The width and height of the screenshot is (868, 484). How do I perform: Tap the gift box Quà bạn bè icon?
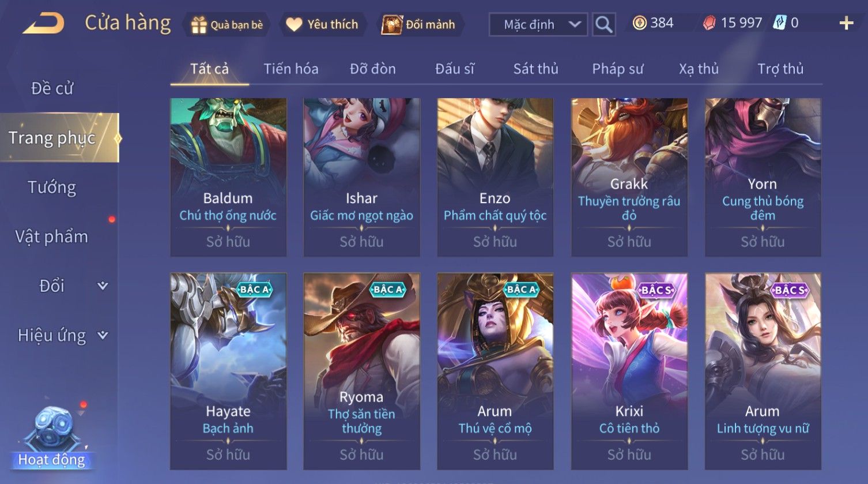point(199,25)
